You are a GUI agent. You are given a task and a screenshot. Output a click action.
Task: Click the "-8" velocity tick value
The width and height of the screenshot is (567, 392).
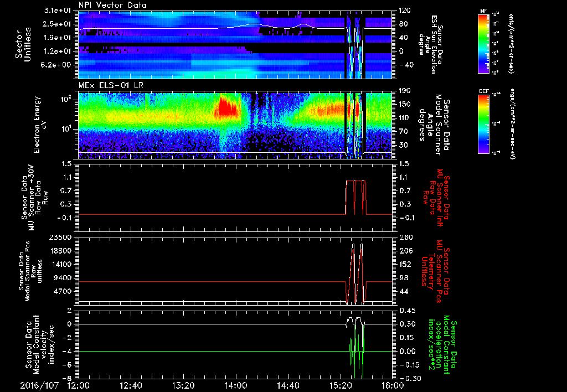pos(67,378)
